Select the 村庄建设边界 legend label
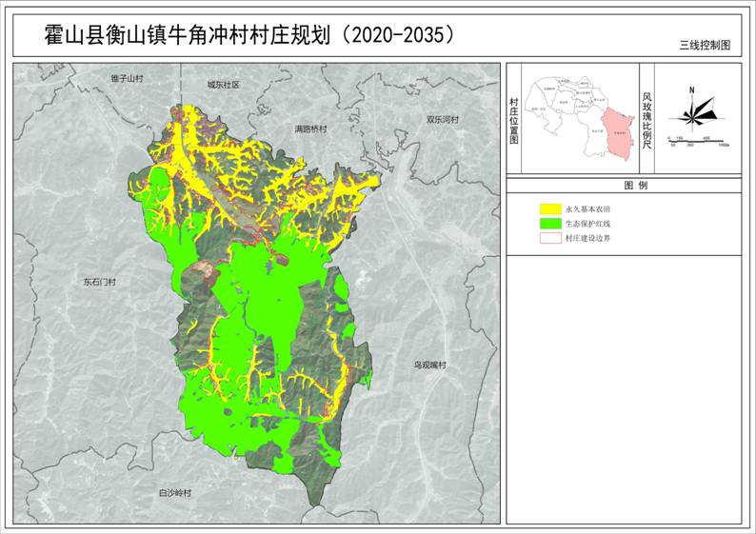 (587, 239)
